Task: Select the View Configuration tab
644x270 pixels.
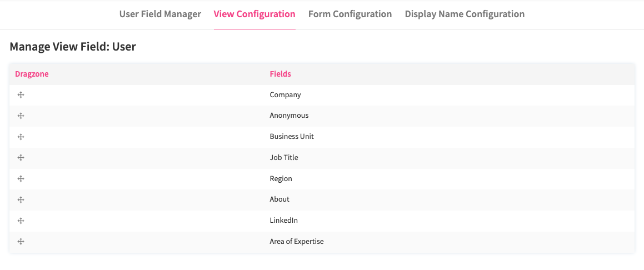Action: click(254, 14)
